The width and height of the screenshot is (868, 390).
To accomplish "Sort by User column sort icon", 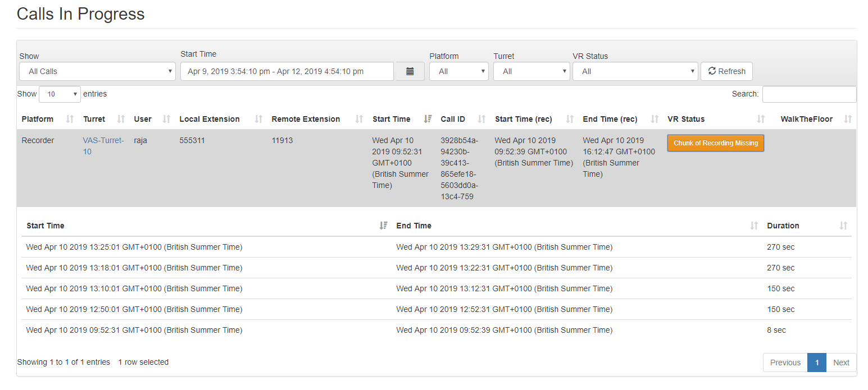I will pyautogui.click(x=166, y=119).
